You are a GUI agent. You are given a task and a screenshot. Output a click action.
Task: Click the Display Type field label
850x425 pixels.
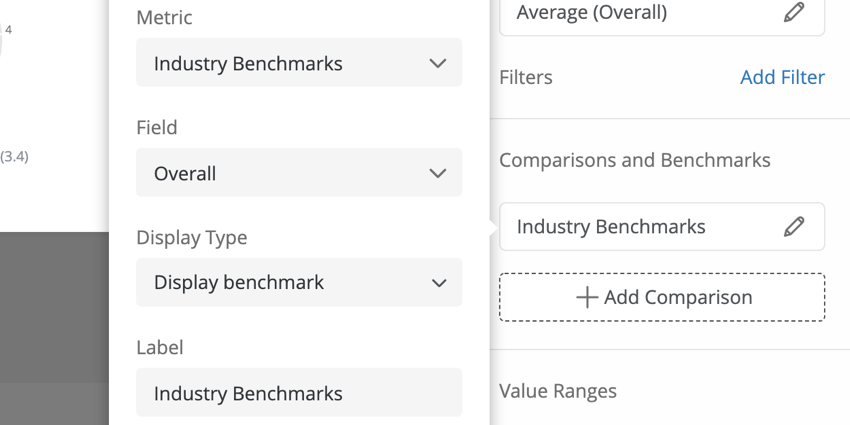(192, 238)
